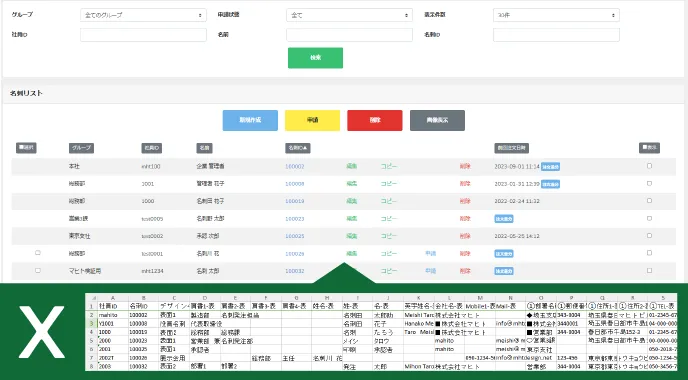This screenshot has height=380, width=688.
Task: Click the blue 申請 link in row 100032
Action: coord(430,271)
